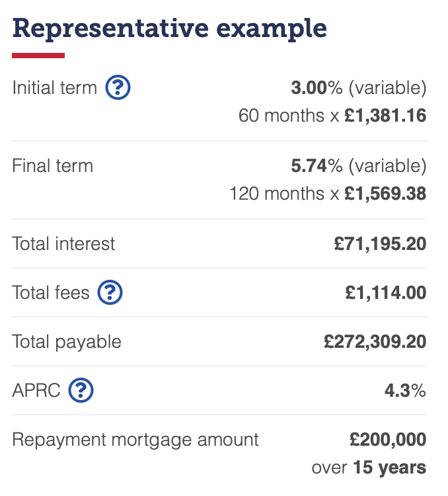Click the Representative example heading

tap(169, 29)
